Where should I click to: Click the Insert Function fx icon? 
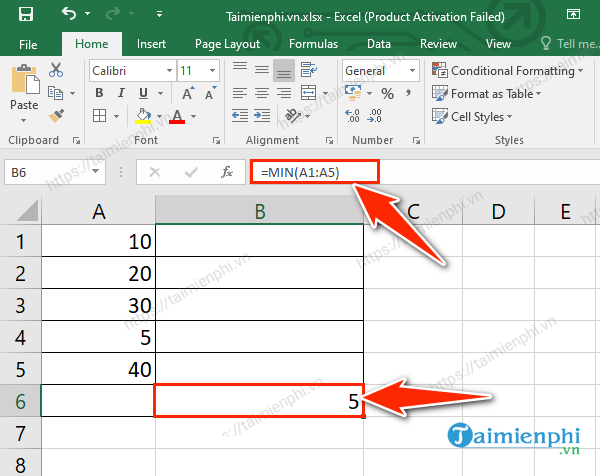tap(227, 172)
